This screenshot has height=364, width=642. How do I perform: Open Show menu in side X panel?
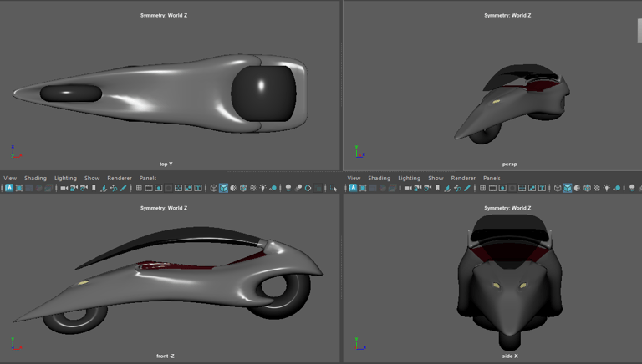point(436,179)
